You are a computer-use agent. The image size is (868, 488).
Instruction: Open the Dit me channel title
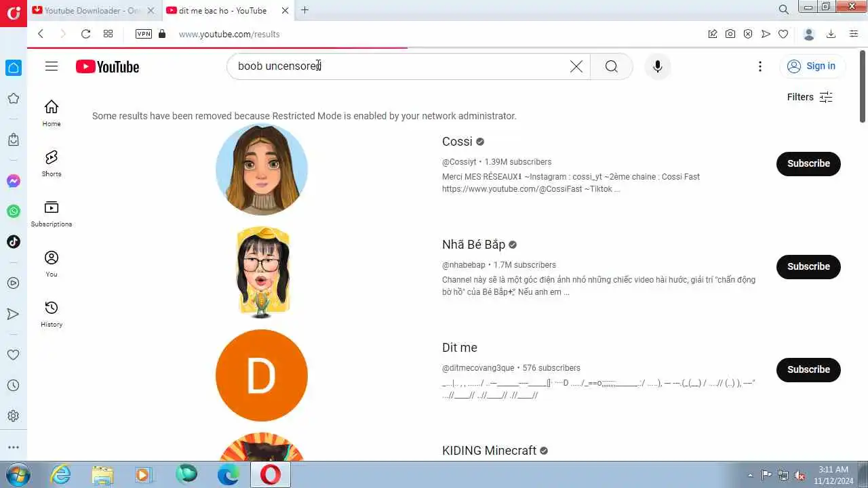click(x=460, y=348)
